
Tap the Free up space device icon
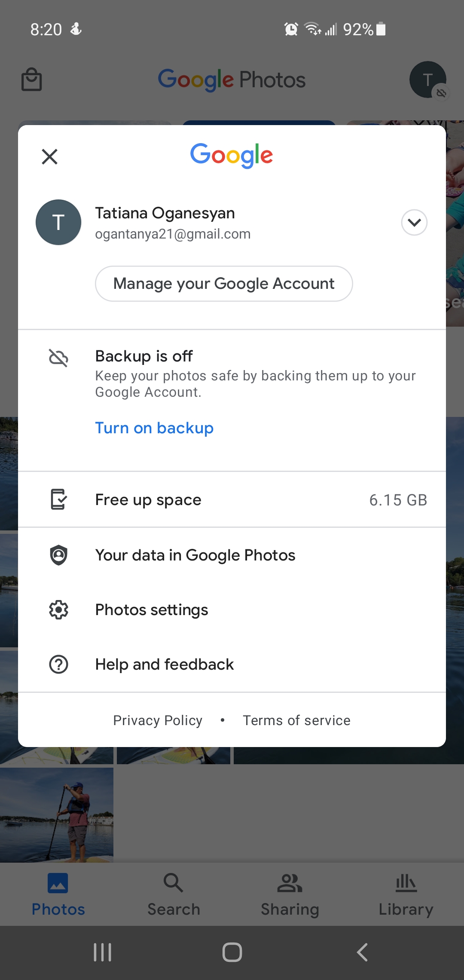click(x=58, y=499)
